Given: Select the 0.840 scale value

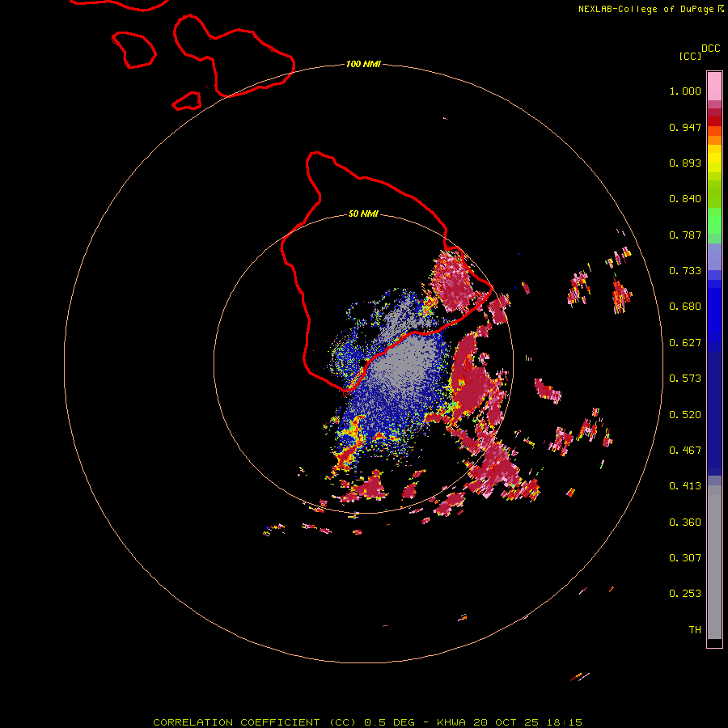Looking at the screenshot, I should [x=685, y=199].
